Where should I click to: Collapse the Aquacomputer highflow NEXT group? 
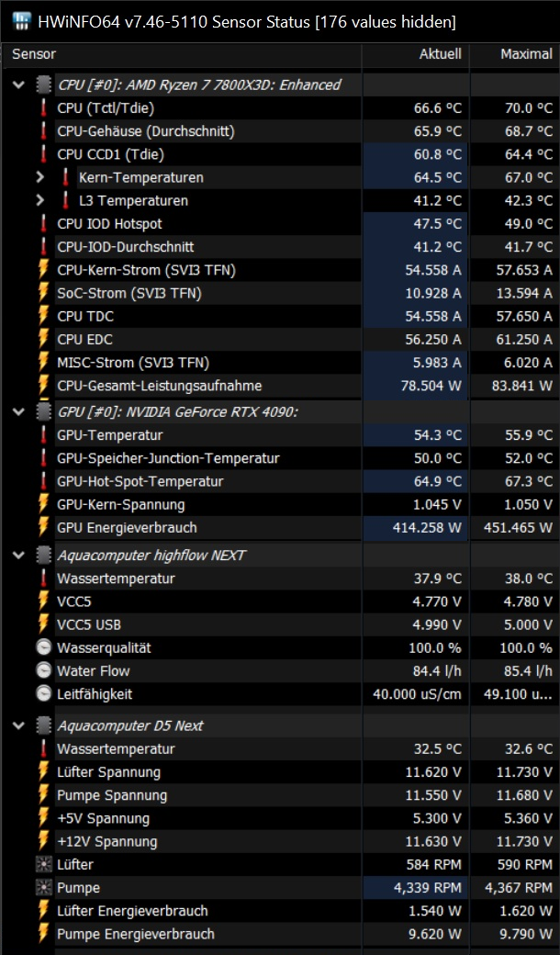click(x=18, y=555)
